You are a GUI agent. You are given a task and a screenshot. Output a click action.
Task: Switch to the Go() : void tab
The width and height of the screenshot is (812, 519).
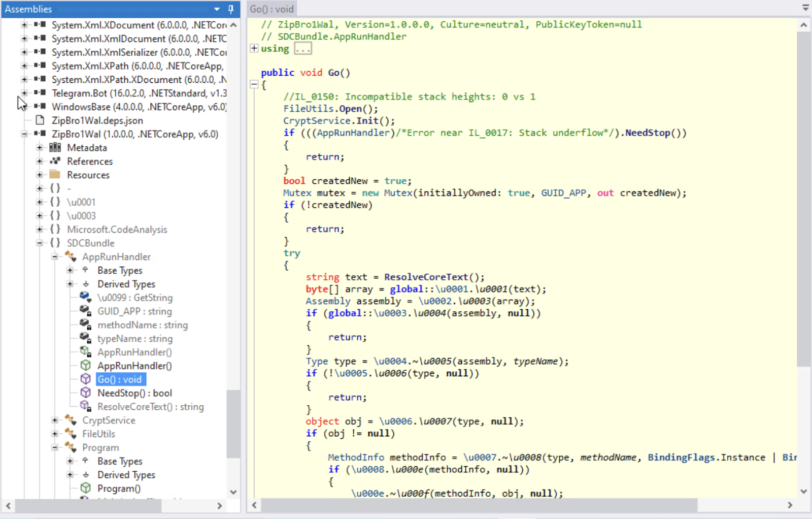click(272, 9)
